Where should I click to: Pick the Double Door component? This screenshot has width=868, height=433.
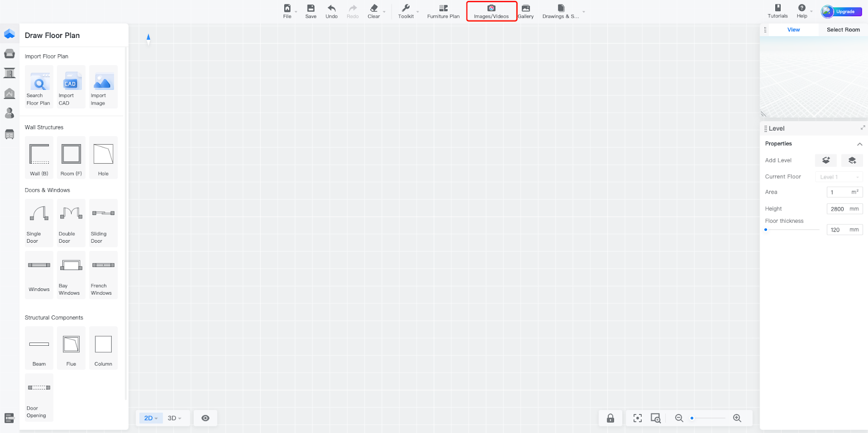[x=71, y=223]
